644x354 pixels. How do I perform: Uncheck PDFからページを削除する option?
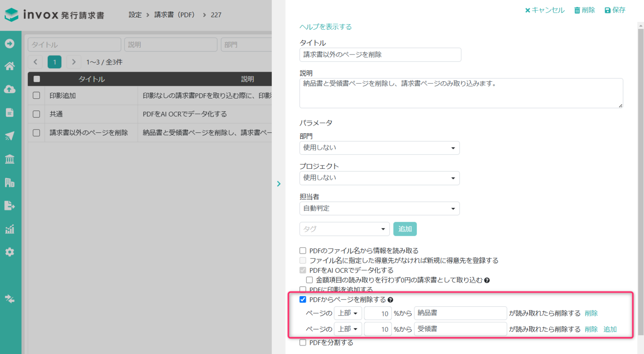coord(303,299)
